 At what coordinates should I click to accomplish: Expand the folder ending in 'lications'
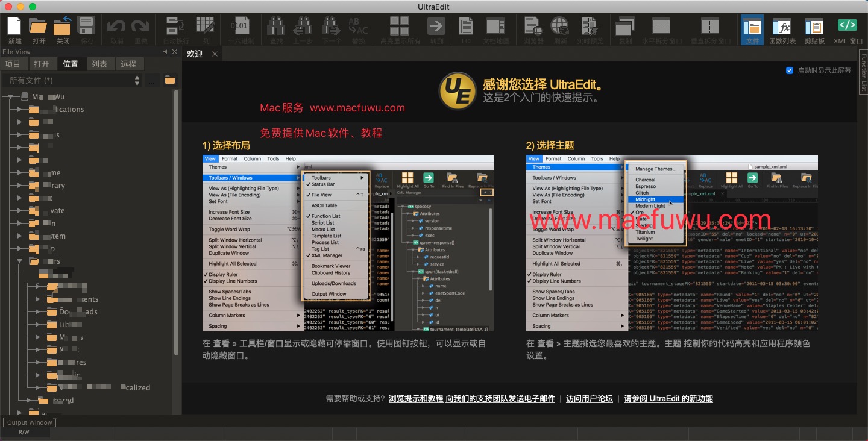coord(19,109)
